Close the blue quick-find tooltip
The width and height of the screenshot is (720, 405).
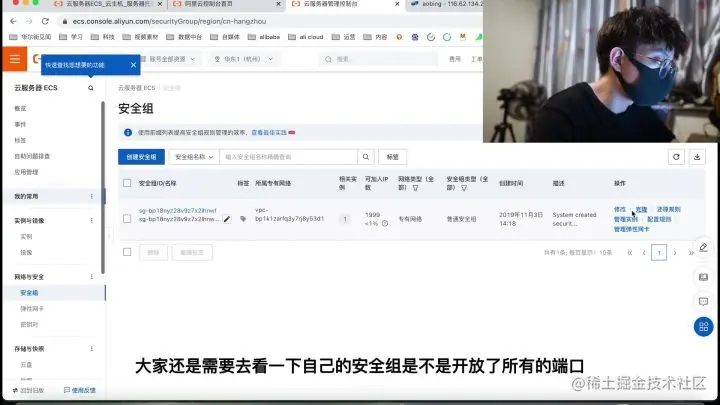[133, 65]
